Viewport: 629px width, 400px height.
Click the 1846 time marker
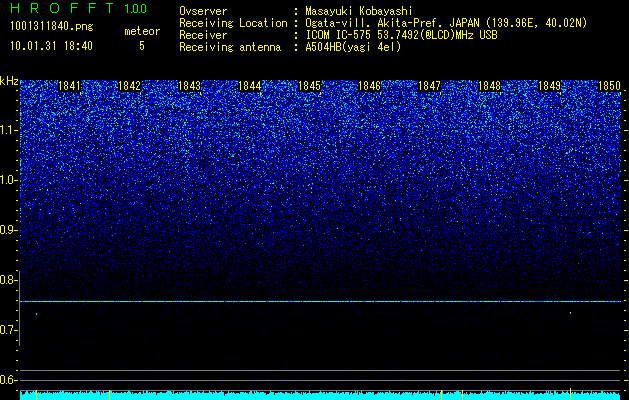(369, 86)
